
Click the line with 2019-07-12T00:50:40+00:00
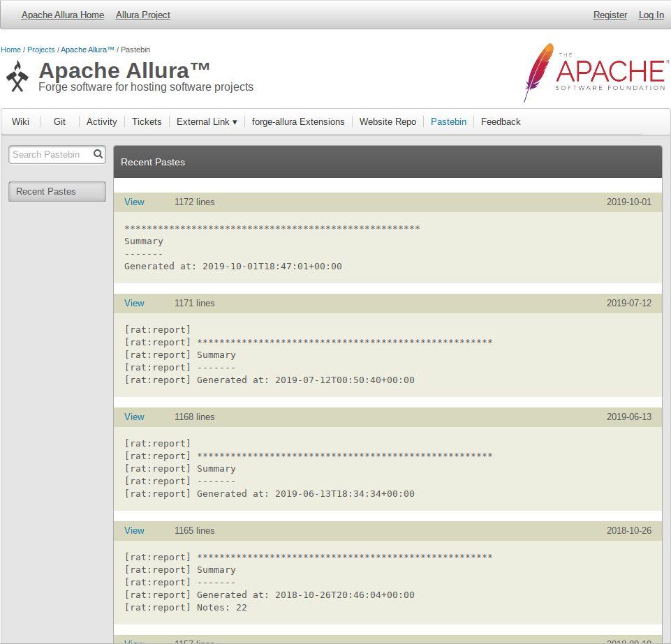click(x=270, y=380)
